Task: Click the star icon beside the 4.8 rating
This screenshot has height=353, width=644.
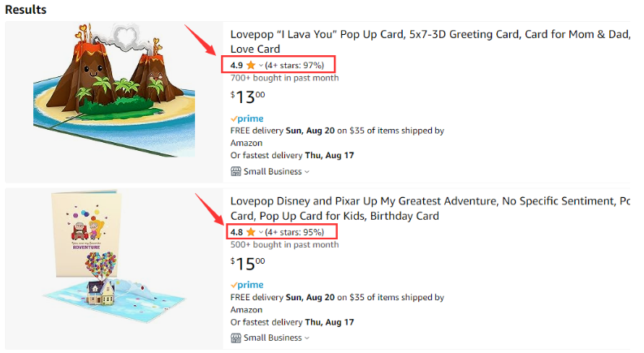Action: click(x=251, y=232)
